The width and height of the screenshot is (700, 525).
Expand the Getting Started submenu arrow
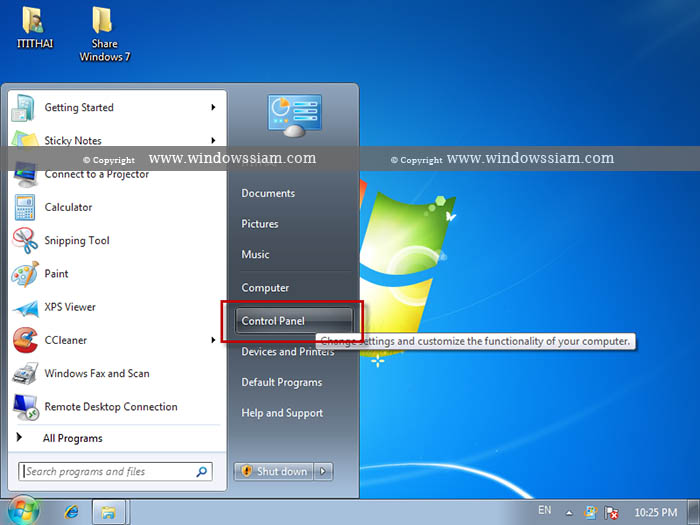[213, 107]
